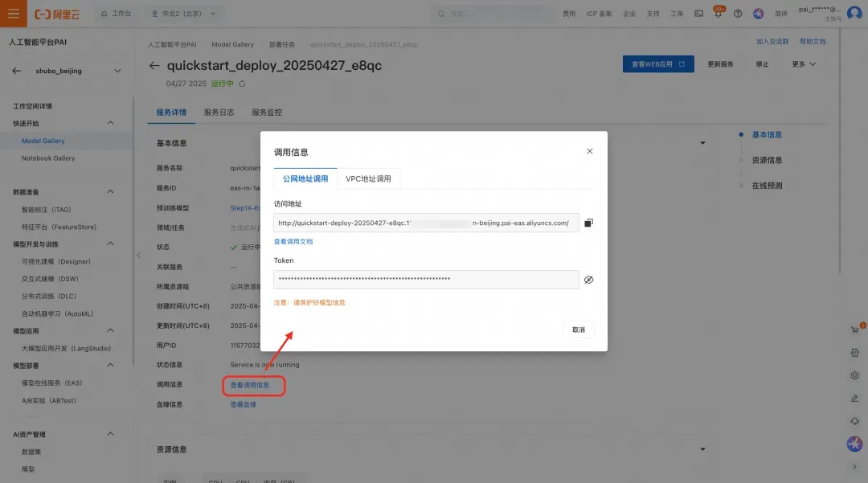Screen dimensions: 868x483
Task: Open the floating icon below the cart
Action: tap(854, 353)
